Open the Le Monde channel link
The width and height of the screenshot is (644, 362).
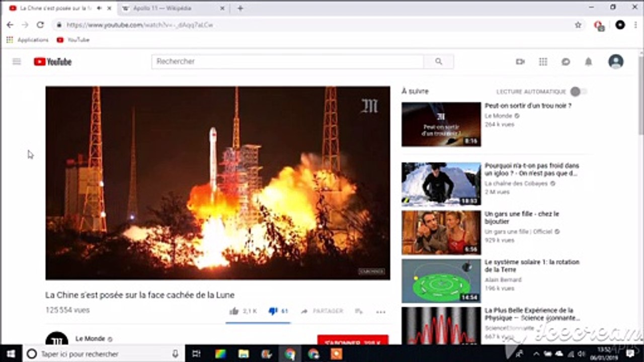(x=90, y=338)
